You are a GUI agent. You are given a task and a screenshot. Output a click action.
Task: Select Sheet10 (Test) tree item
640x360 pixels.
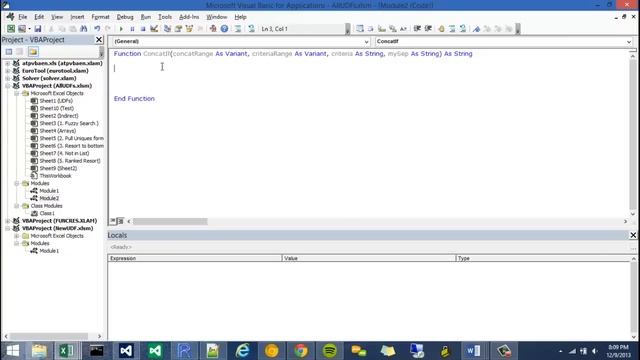click(x=57, y=108)
